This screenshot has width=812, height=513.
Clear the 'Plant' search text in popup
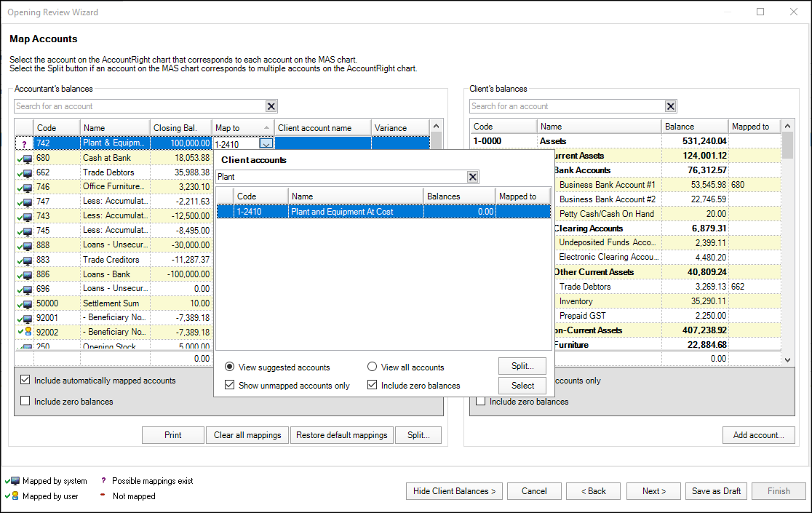pyautogui.click(x=472, y=177)
